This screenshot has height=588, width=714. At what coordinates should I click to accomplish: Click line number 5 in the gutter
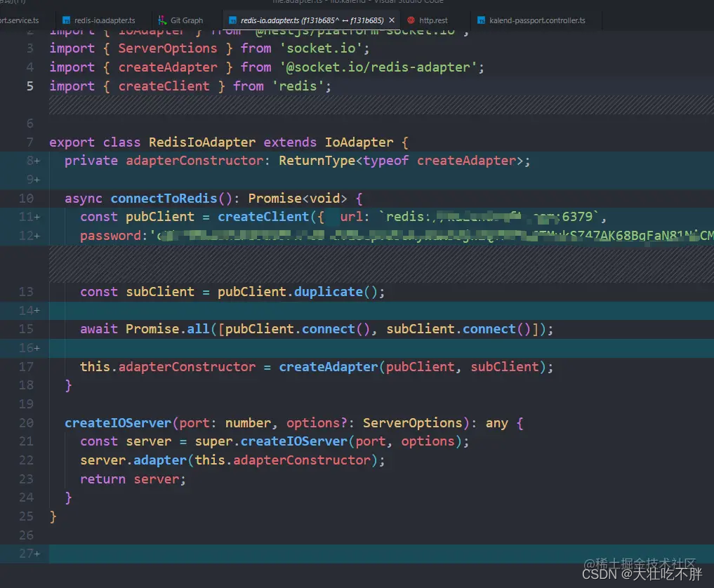pos(30,86)
